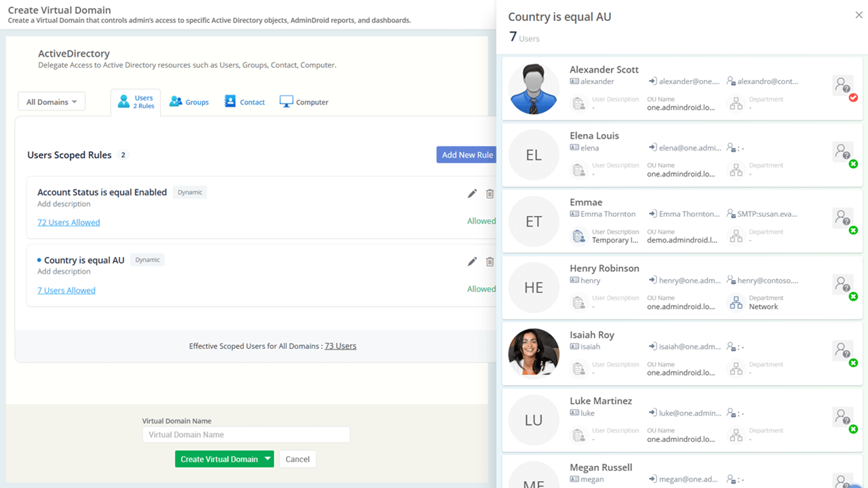Edit the Account Status is equal Enabled rule

tap(471, 194)
